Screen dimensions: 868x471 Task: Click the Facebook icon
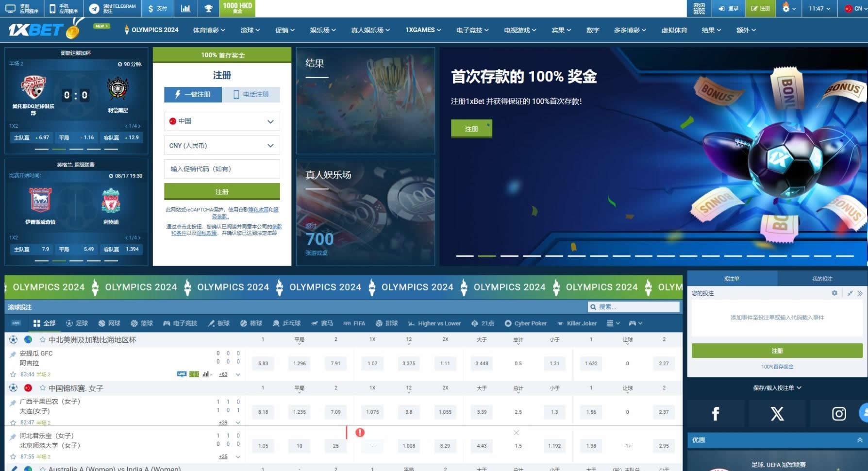tap(716, 414)
